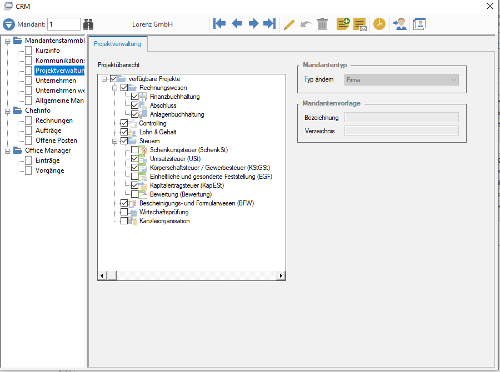Jump to the last Mandant record

(x=269, y=24)
